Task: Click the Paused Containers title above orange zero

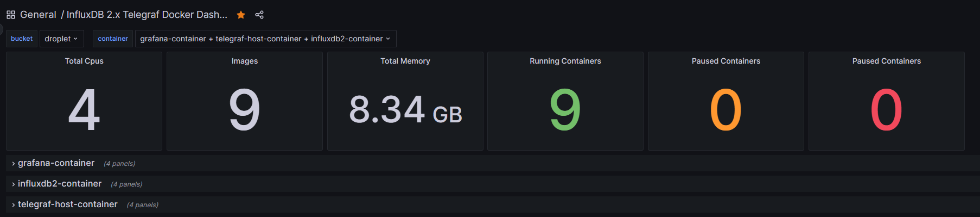Action: coord(726,61)
